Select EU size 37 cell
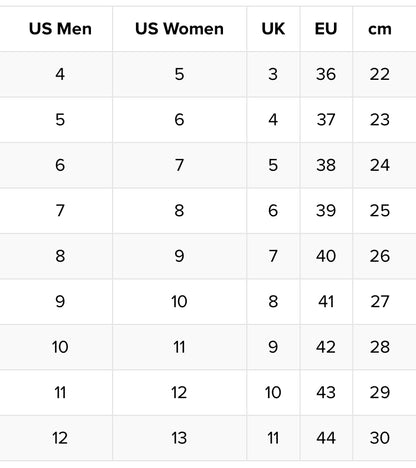 point(326,120)
